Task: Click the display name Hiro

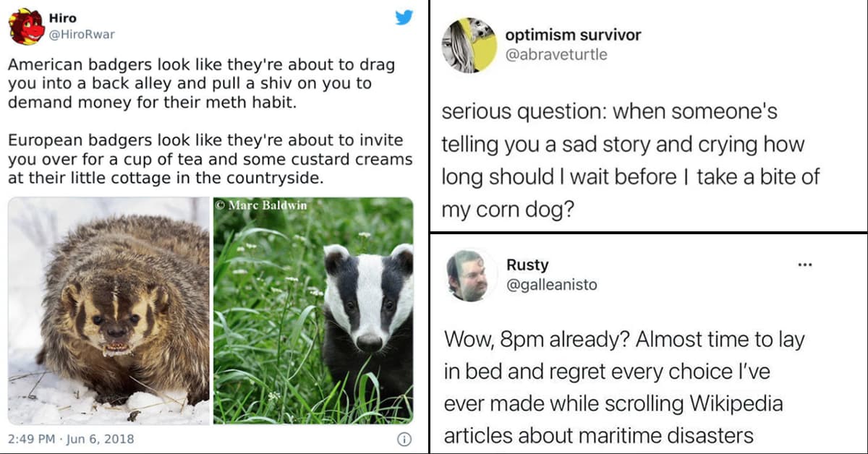Action: point(62,18)
